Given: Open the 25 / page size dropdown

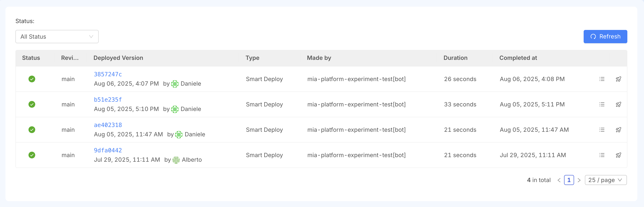Looking at the screenshot, I should (x=605, y=180).
